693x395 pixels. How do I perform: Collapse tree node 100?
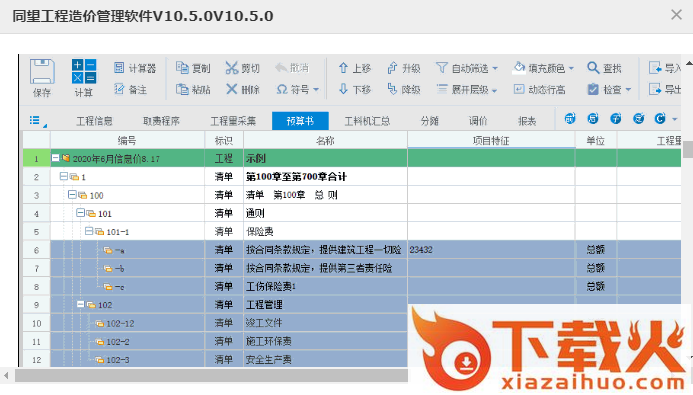coord(72,194)
